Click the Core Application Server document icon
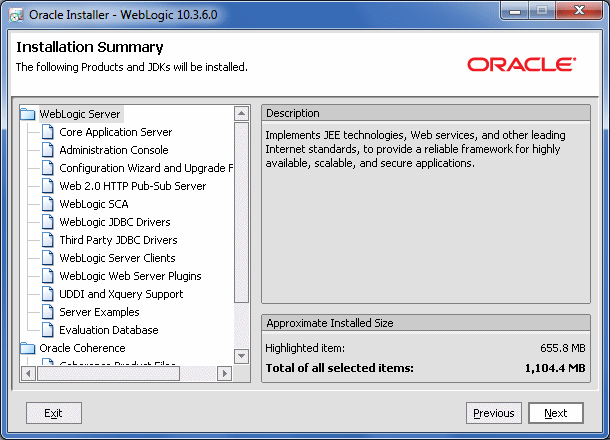Image resolution: width=610 pixels, height=440 pixels. tap(48, 132)
